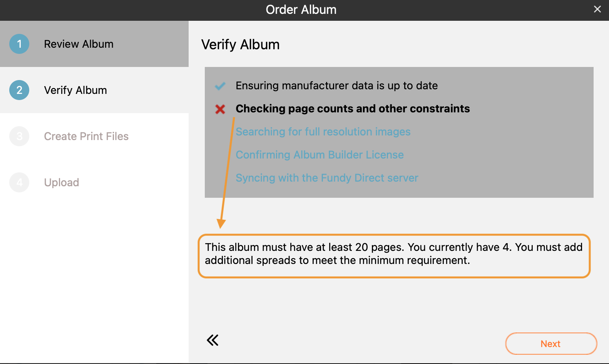Click the minimum 20 pages error message

[x=394, y=254]
